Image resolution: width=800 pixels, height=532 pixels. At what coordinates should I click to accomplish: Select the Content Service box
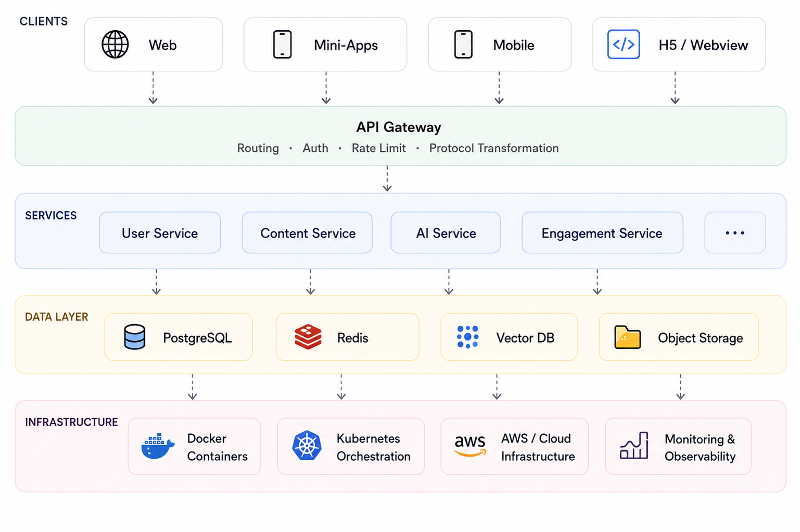tap(307, 232)
